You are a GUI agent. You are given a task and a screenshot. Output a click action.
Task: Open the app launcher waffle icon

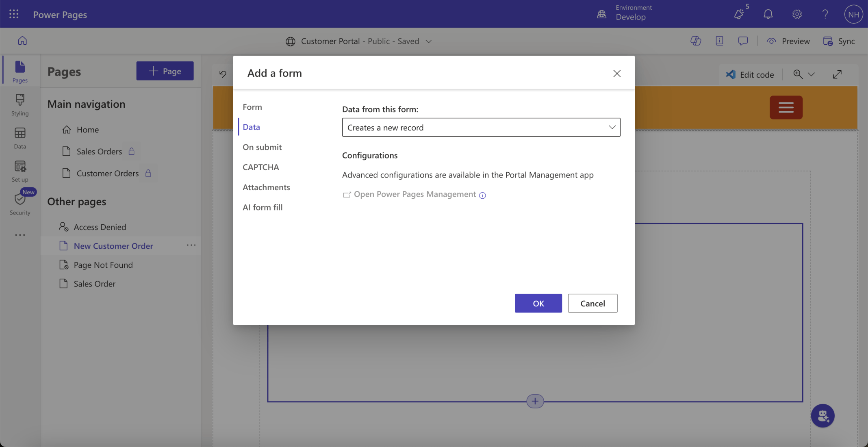[x=14, y=14]
